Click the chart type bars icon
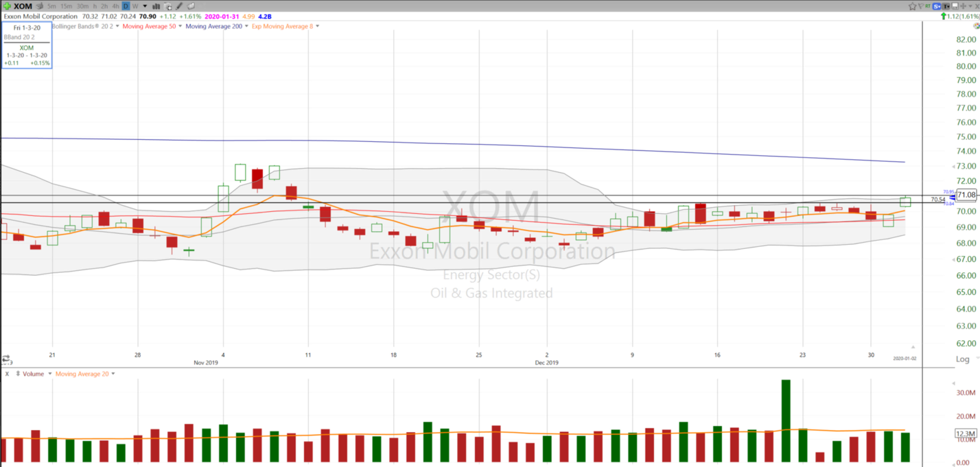 tap(156, 6)
